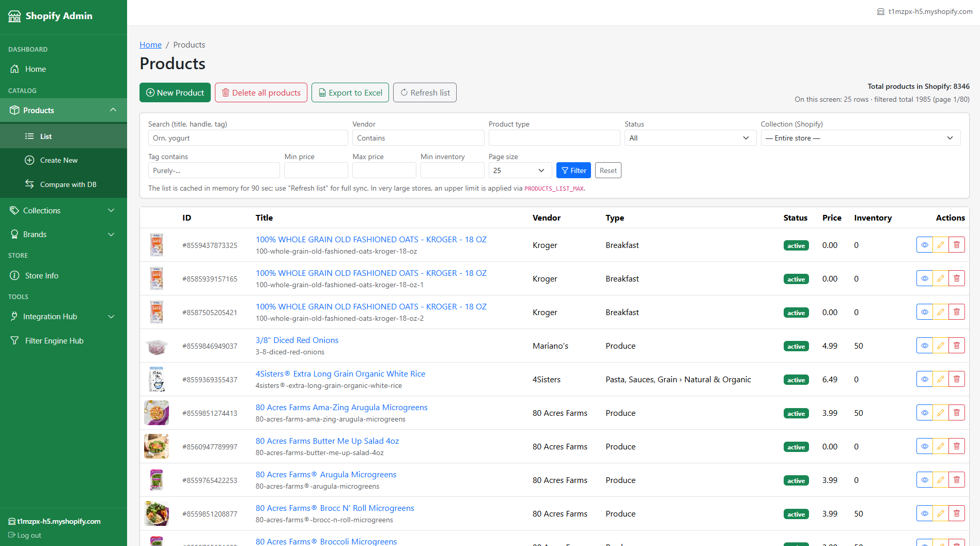
Task: Delete Butter Me Up Salad trash icon
Action: point(957,446)
